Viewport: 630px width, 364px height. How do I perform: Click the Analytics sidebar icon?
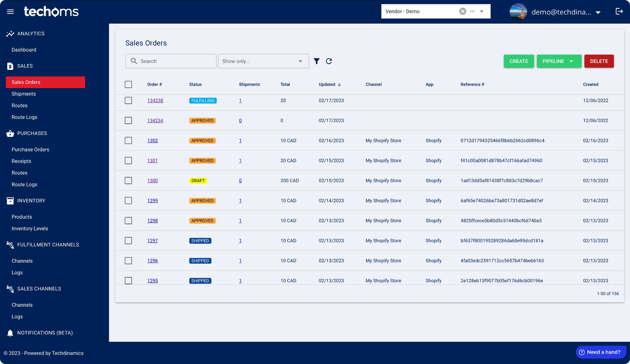point(10,34)
